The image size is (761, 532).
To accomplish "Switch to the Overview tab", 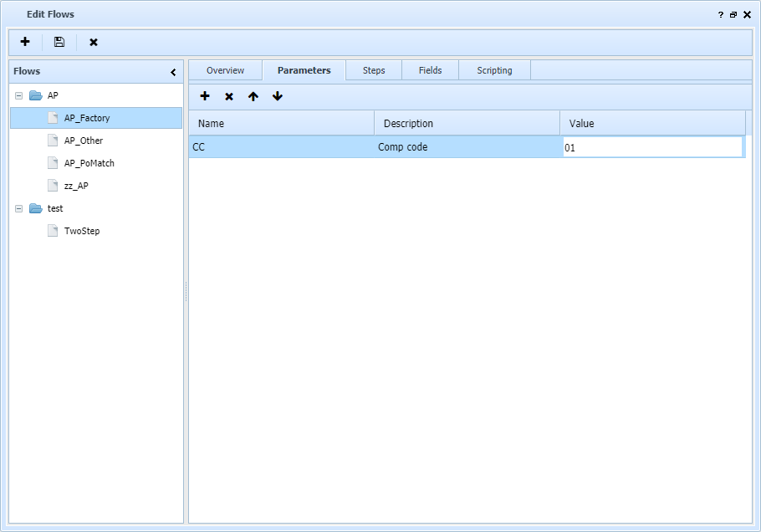I will pos(224,70).
